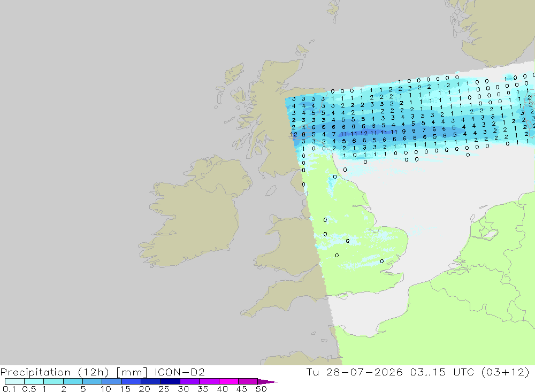This screenshot has height=392, width=535.
Task: Click the '[mm]' unit label
Action: point(132,372)
